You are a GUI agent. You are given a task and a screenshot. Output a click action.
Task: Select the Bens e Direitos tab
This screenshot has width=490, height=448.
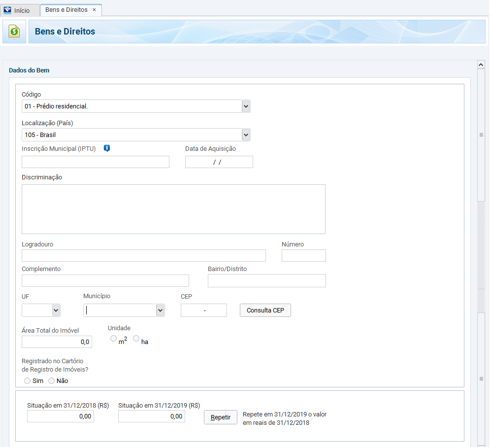pos(66,10)
